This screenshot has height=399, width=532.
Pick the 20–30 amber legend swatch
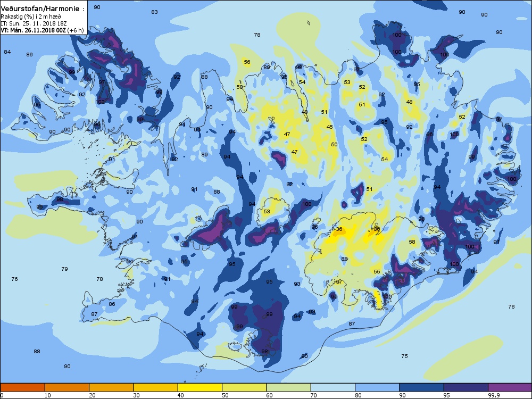click(111, 387)
